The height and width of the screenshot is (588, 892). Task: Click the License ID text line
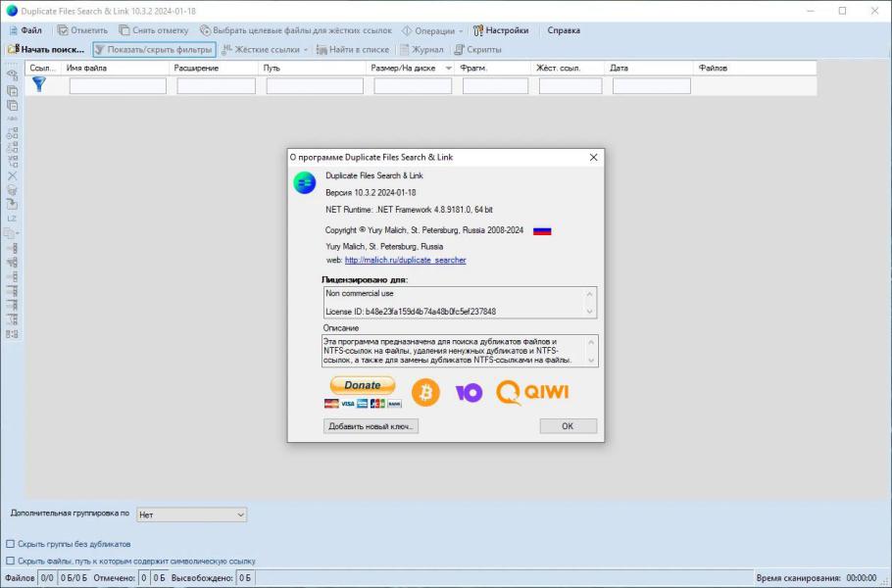pos(410,312)
